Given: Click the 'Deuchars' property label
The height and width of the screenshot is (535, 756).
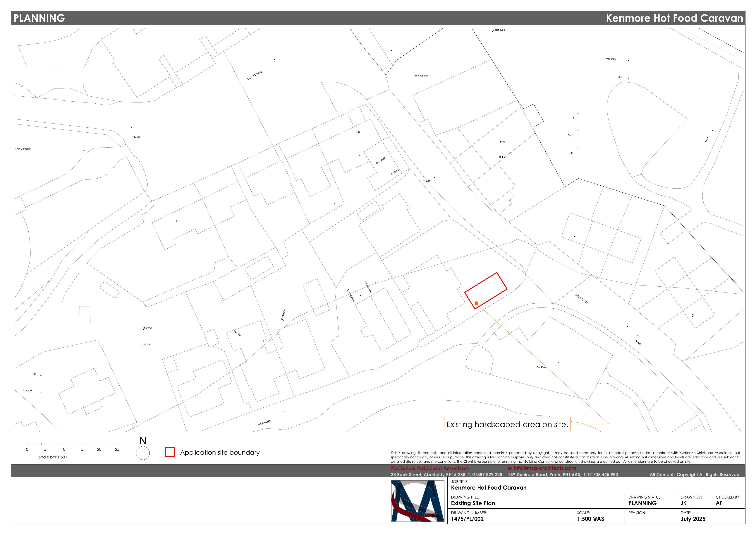Looking at the screenshot, I should pyautogui.click(x=380, y=161).
